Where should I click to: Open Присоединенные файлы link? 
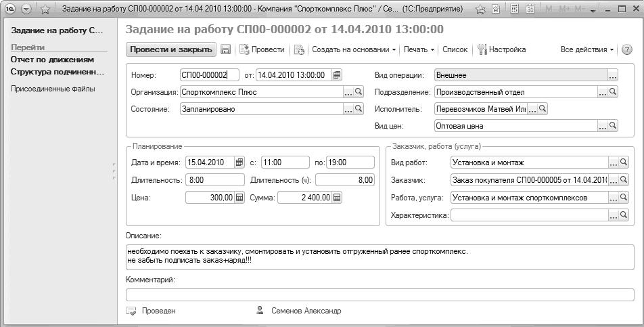[53, 89]
